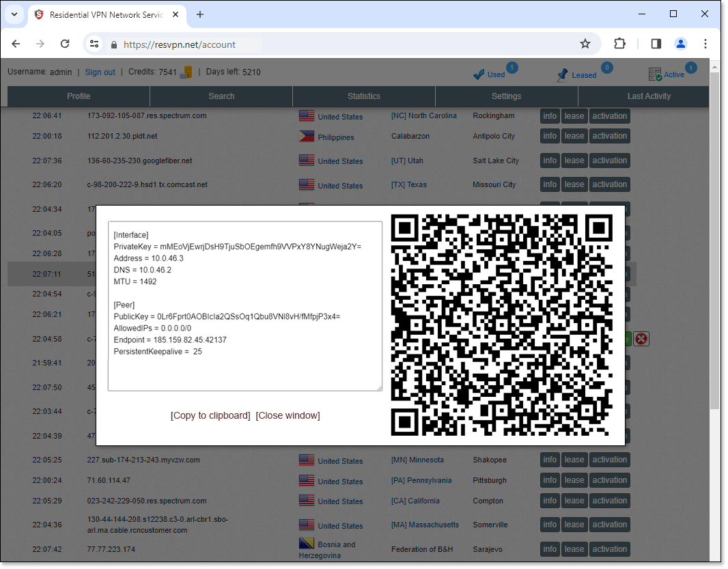This screenshot has width=728, height=569.
Task: Click the [NC] North Carolina region link
Action: pyautogui.click(x=424, y=115)
